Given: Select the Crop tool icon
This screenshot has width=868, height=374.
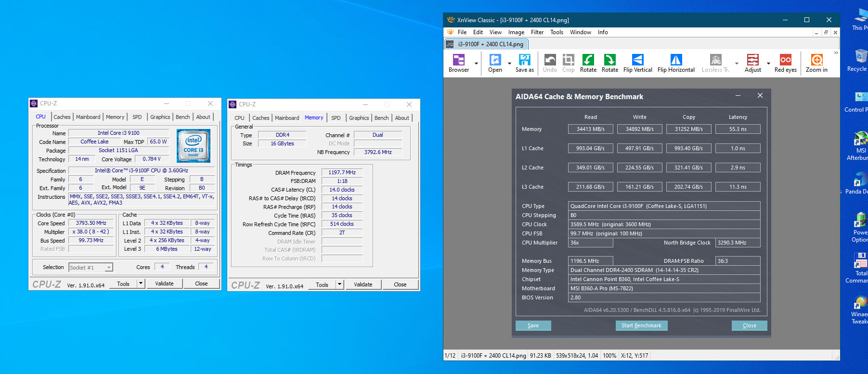Looking at the screenshot, I should 569,63.
